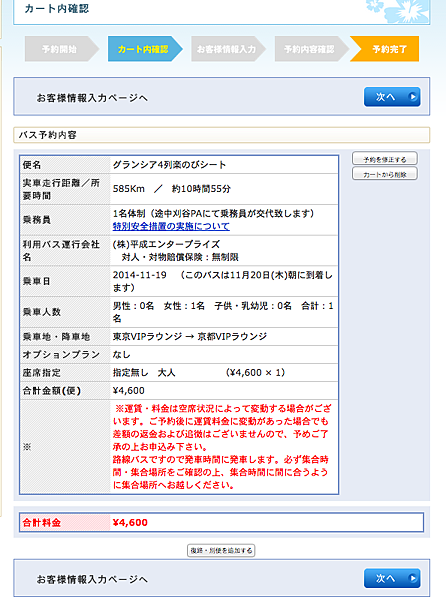
Task: Click the 実車走行距離/所要時間 row label
Action: tap(61, 189)
